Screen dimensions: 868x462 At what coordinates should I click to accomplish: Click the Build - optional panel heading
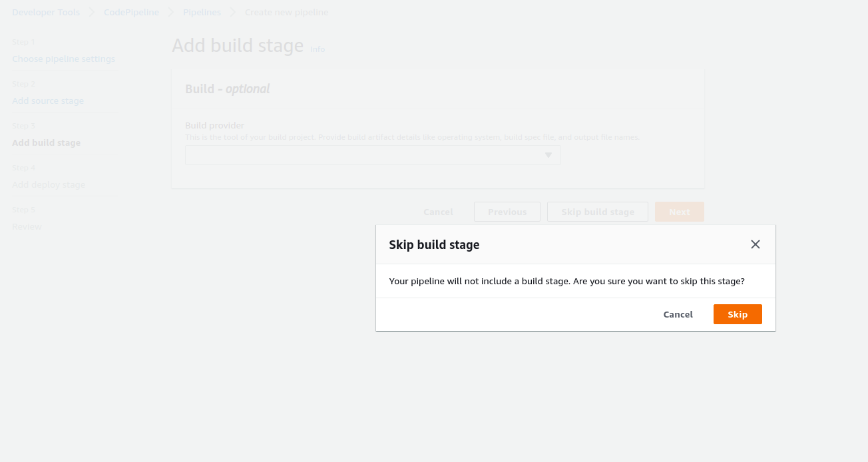coord(227,89)
